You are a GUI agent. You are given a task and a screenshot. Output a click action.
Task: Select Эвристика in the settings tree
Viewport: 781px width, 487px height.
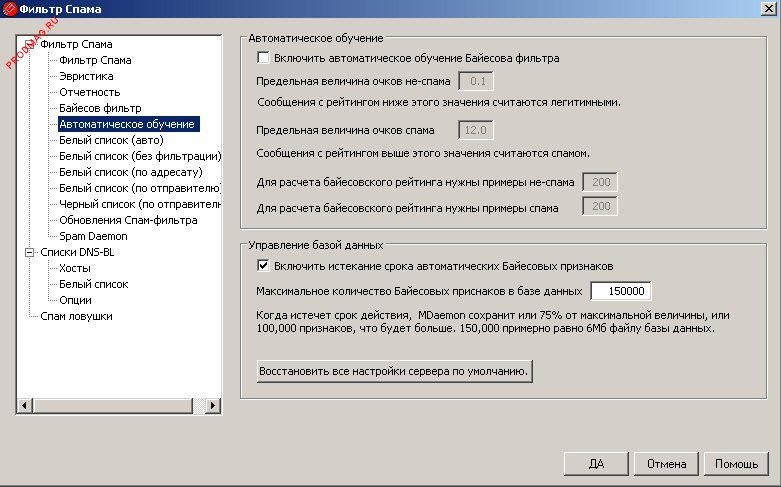(x=86, y=76)
